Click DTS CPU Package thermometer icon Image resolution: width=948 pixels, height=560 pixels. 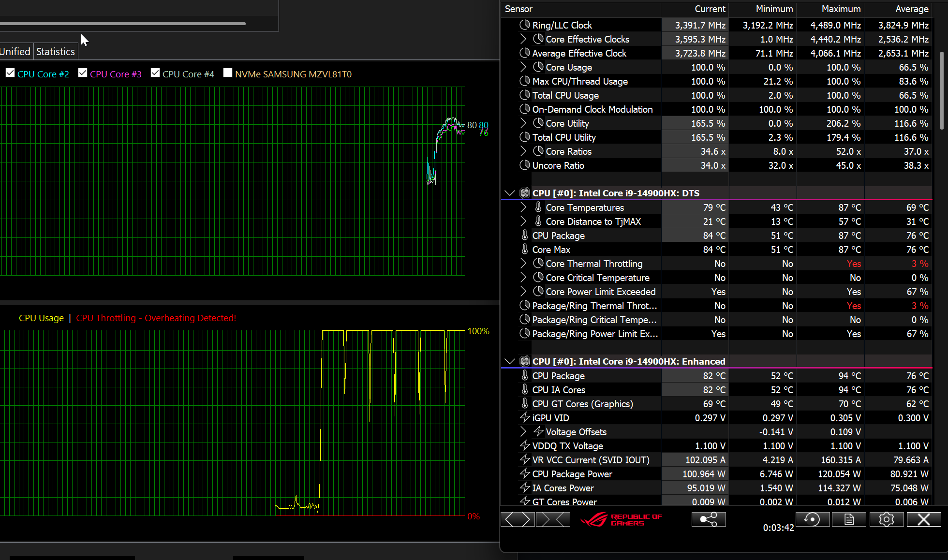[525, 235]
